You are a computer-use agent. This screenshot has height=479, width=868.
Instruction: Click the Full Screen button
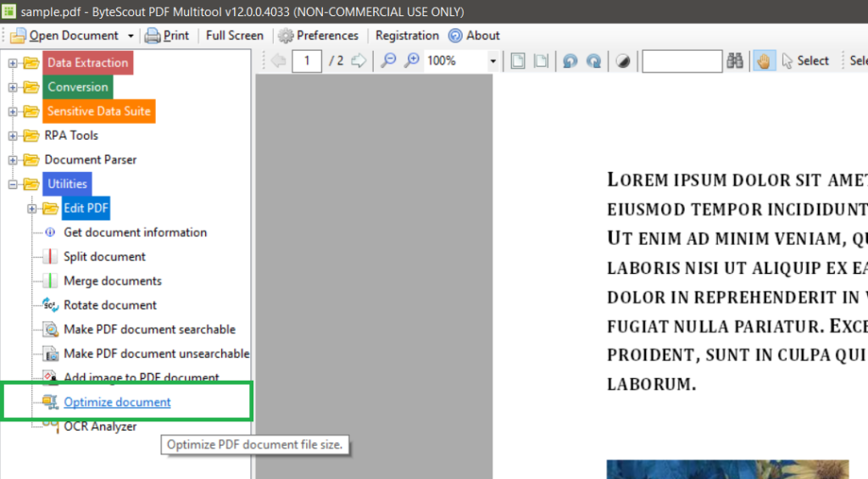tap(234, 36)
